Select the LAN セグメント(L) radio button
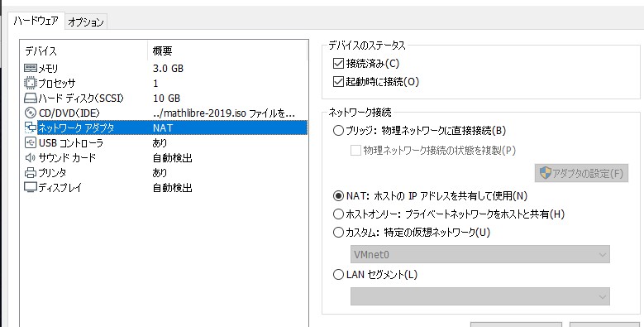 pyautogui.click(x=338, y=274)
